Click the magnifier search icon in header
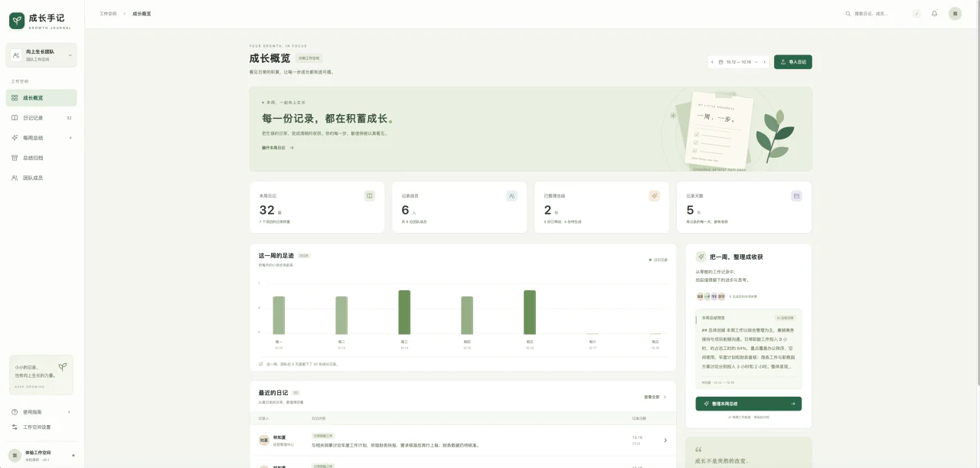 click(x=848, y=14)
